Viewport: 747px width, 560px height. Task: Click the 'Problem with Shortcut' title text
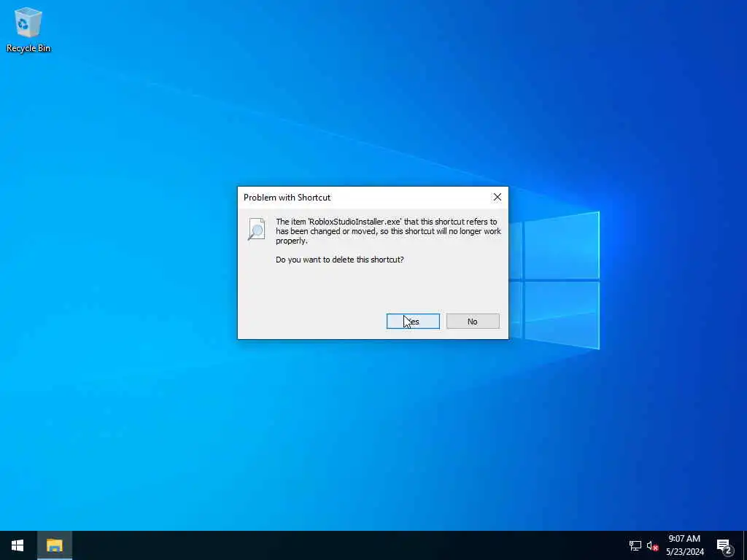[287, 197]
